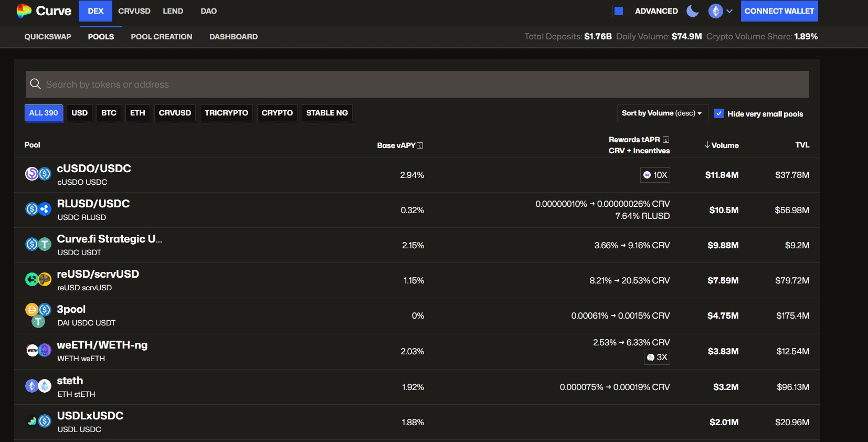Go to DASHBOARD page
868x442 pixels.
[x=234, y=37]
